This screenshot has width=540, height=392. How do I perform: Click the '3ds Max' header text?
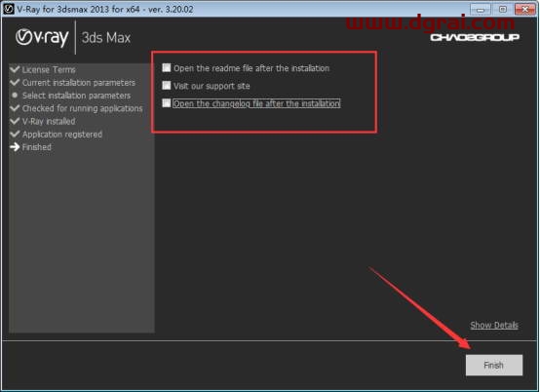(106, 38)
